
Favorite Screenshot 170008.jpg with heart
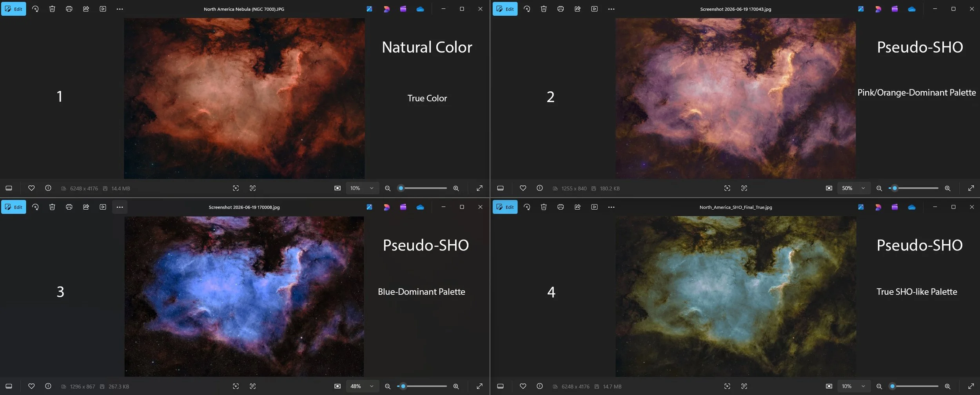coord(31,386)
